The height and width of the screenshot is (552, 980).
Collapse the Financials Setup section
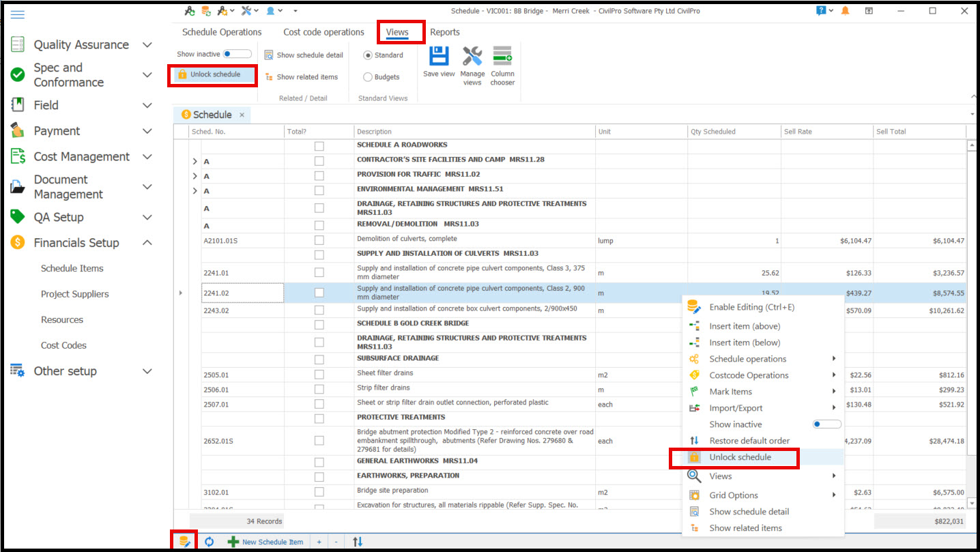click(147, 243)
